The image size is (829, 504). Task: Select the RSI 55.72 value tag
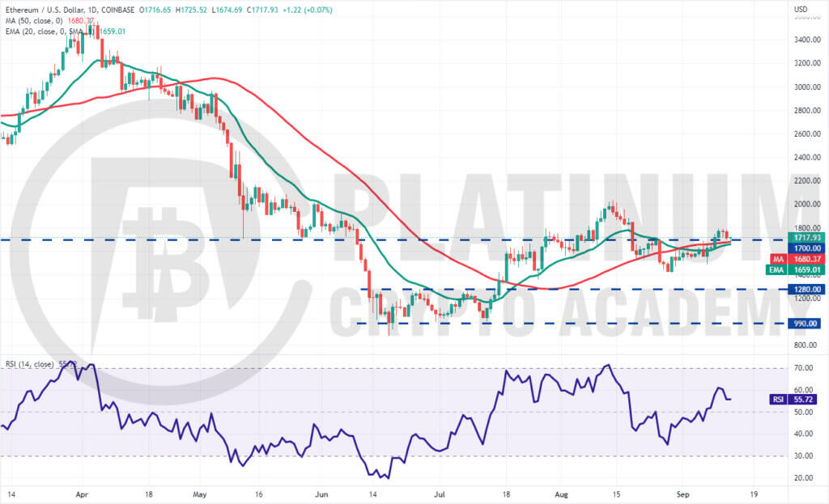click(793, 400)
